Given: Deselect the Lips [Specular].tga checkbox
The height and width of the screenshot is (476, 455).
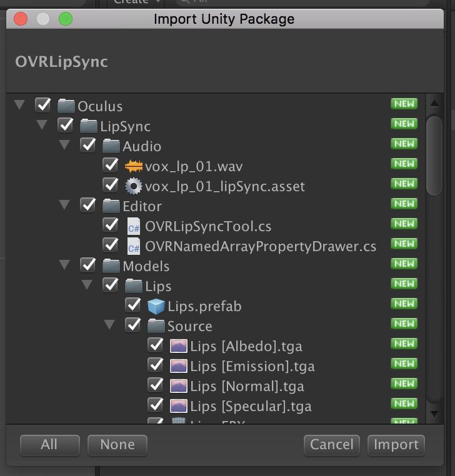Looking at the screenshot, I should tap(155, 405).
